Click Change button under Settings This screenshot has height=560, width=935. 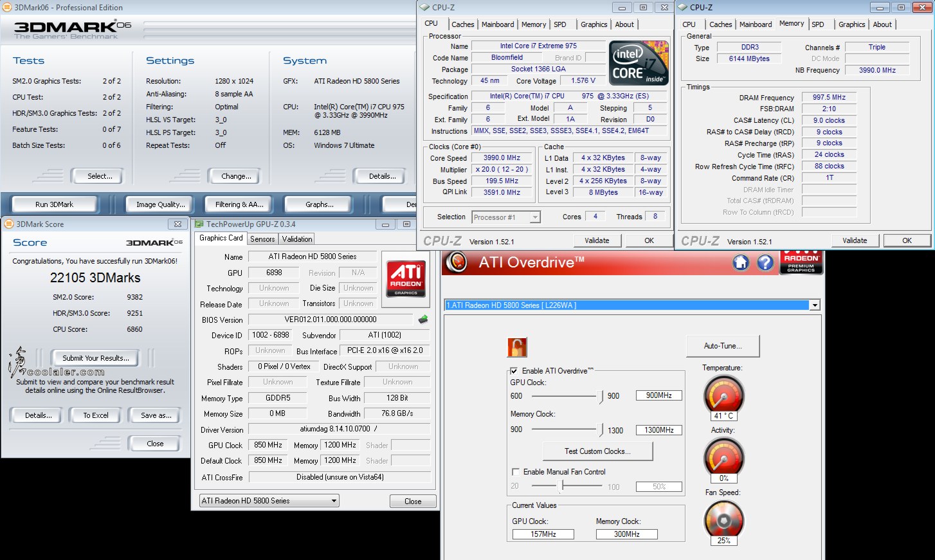(236, 176)
